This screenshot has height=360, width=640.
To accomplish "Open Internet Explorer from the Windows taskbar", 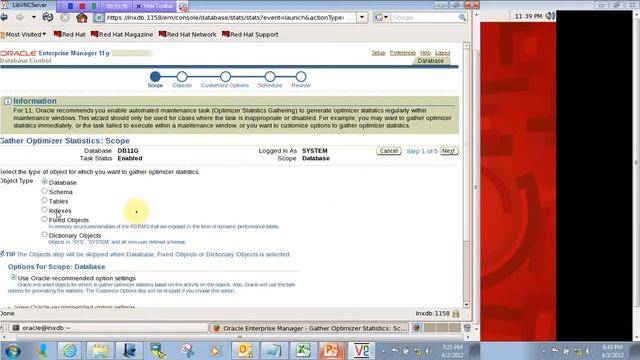I will coord(70,351).
